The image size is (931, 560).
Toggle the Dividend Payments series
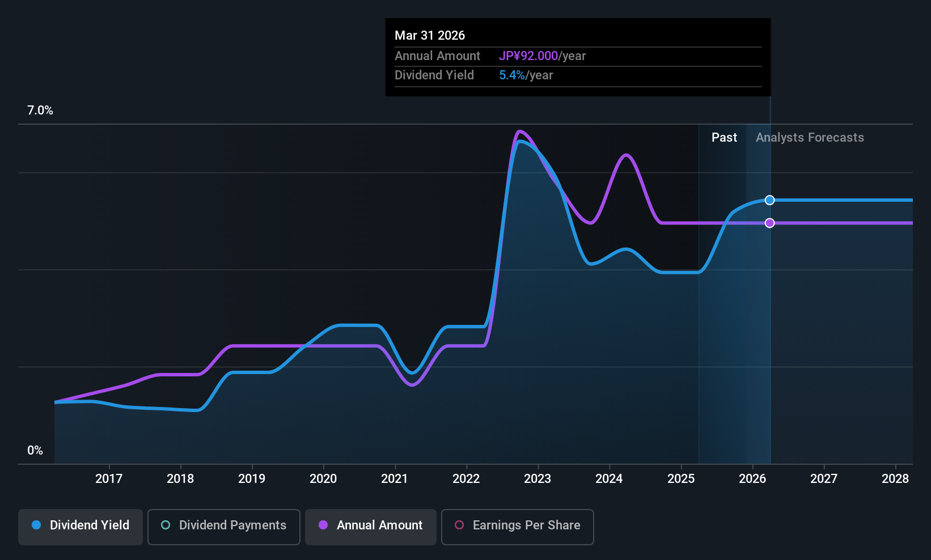[224, 527]
